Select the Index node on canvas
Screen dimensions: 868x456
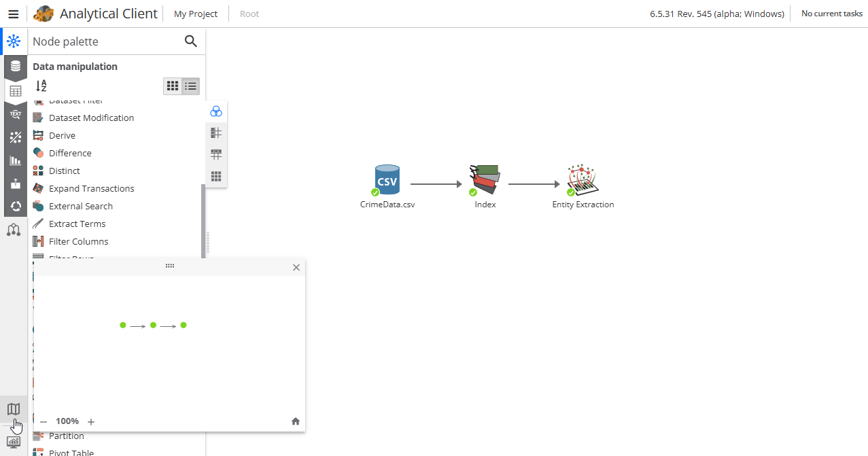[485, 181]
